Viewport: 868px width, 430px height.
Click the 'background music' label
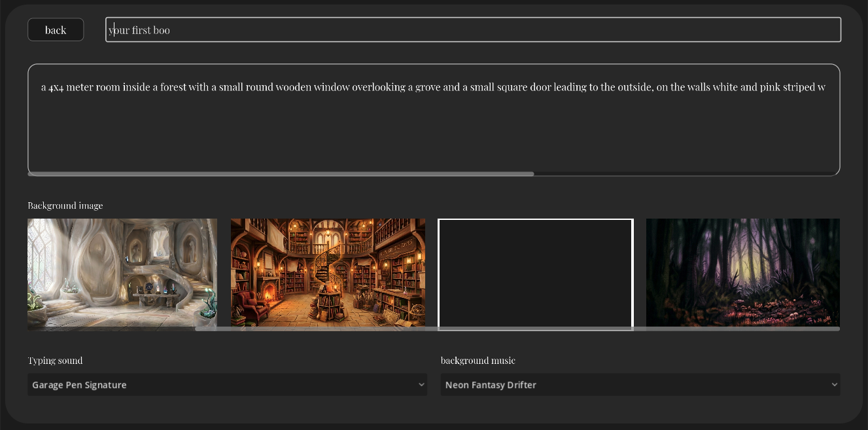(x=478, y=361)
